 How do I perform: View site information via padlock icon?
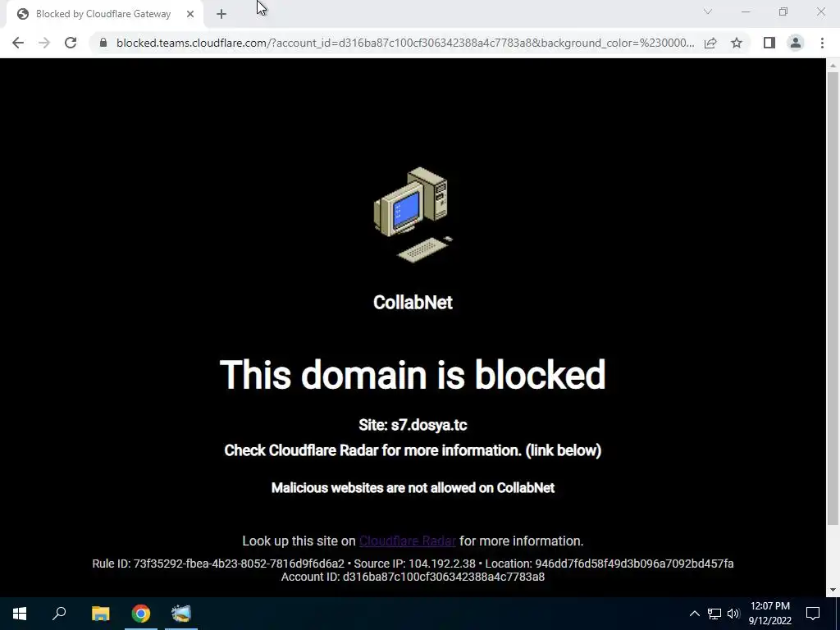[x=103, y=43]
